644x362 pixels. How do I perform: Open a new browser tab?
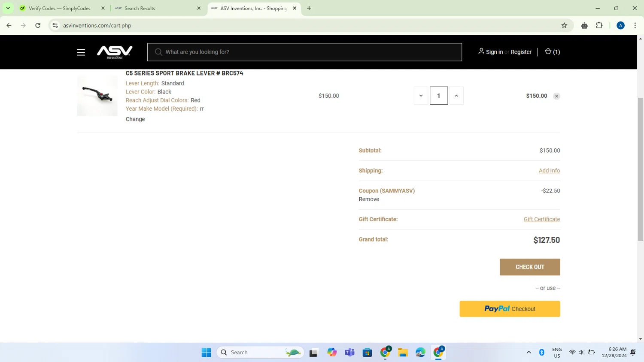309,8
